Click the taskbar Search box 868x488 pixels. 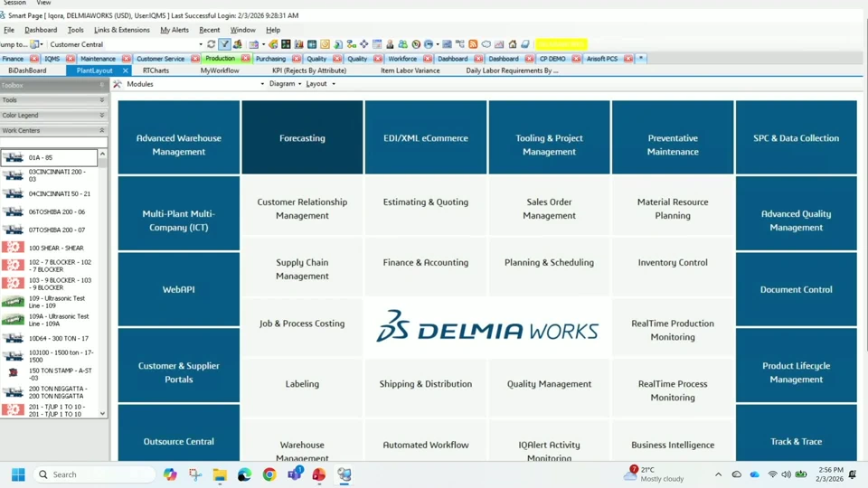tap(94, 474)
